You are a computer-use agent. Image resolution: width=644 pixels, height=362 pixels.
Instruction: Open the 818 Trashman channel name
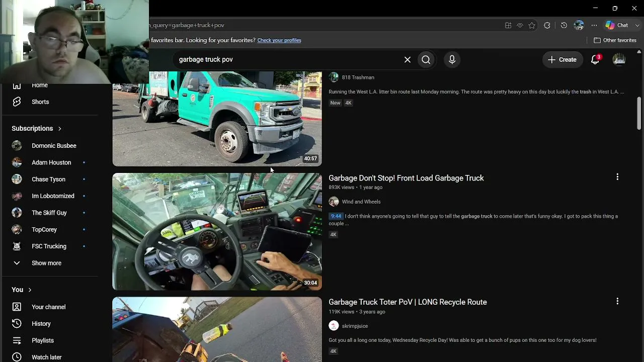pos(358,77)
